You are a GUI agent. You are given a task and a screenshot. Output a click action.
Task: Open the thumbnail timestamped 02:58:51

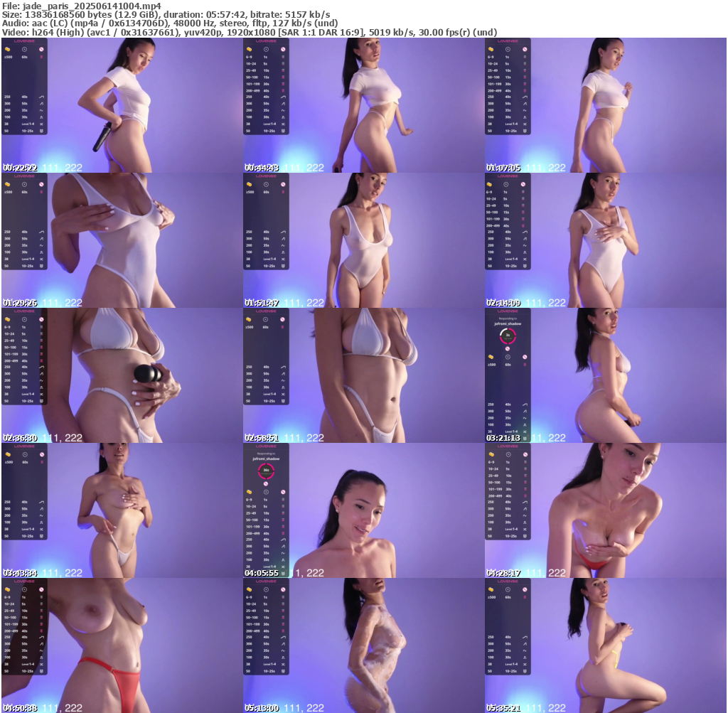(363, 375)
